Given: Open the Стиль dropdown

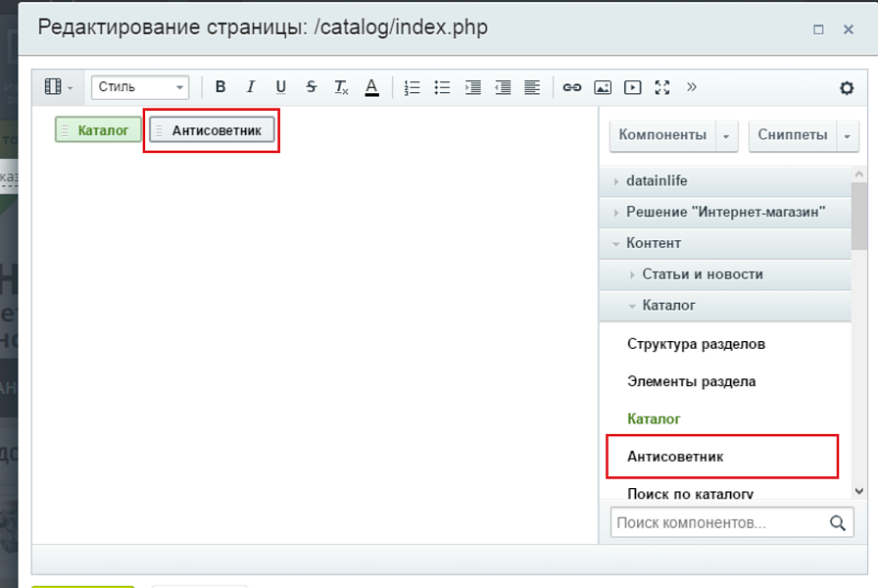Looking at the screenshot, I should tap(138, 87).
